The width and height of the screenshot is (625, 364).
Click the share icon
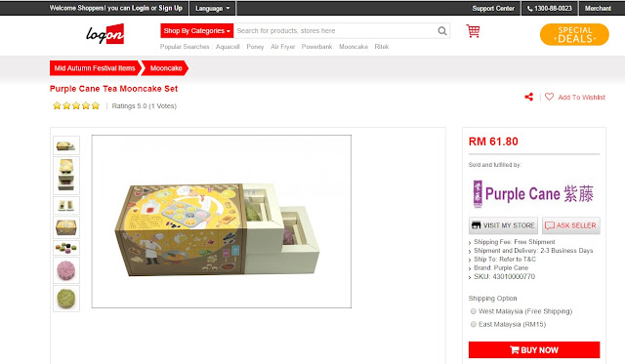[x=529, y=97]
